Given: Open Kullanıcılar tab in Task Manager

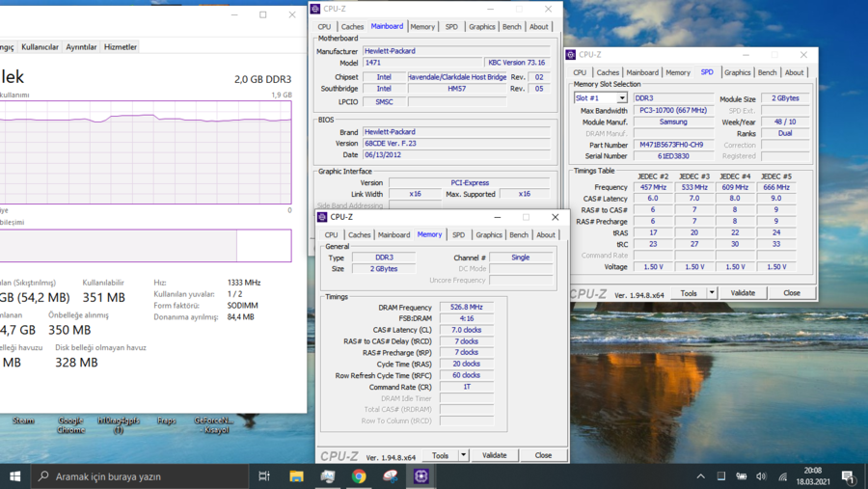Looking at the screenshot, I should pos(40,47).
